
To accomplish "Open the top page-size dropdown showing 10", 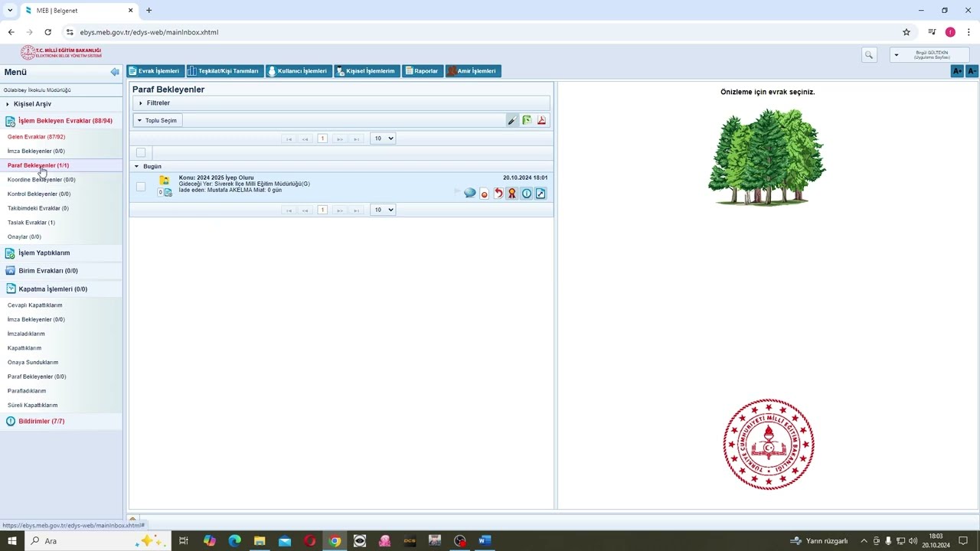I will 383,139.
